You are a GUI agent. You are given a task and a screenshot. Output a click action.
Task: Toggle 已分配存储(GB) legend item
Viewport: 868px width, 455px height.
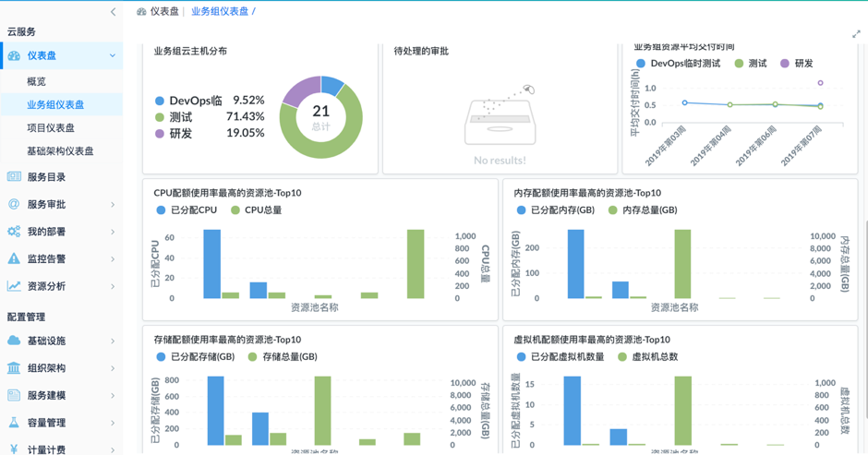196,356
